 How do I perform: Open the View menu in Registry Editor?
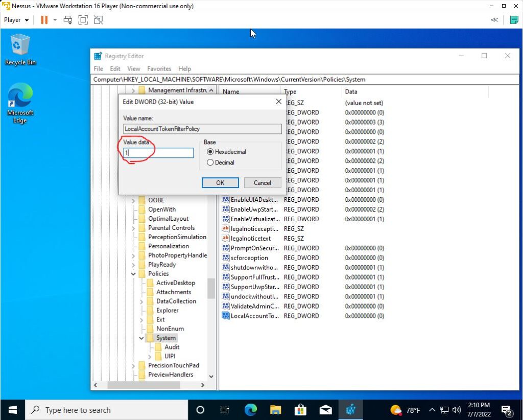133,68
